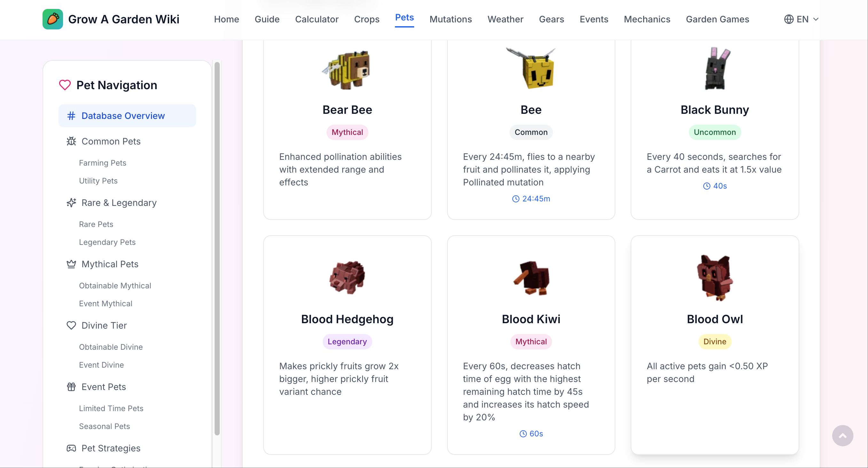Go to the Garden Games page
This screenshot has width=868, height=468.
click(717, 19)
